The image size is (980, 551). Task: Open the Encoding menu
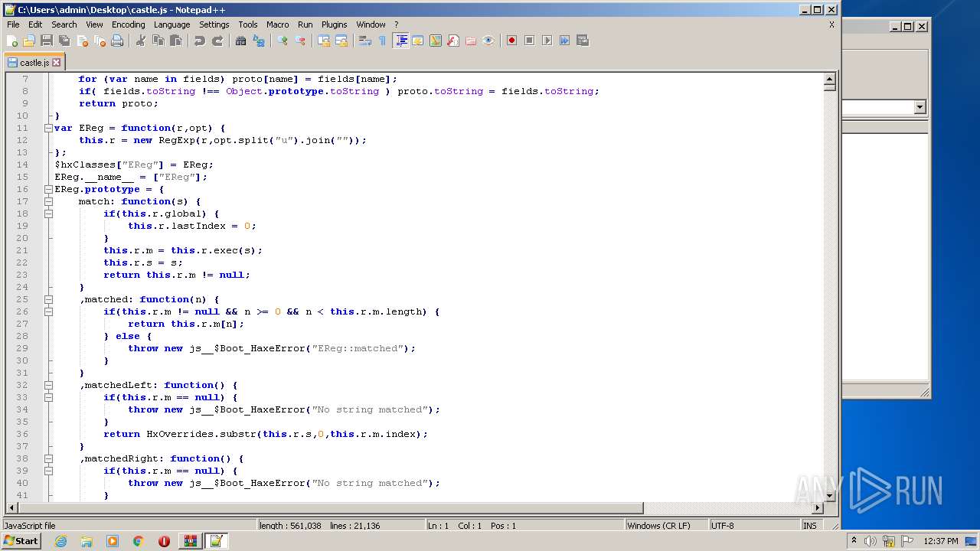(x=128, y=24)
